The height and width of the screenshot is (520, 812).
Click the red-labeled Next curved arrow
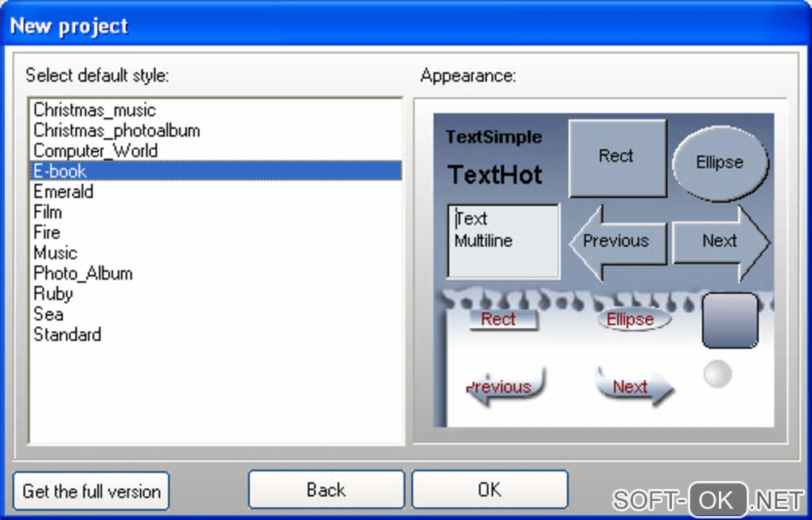coord(635,387)
